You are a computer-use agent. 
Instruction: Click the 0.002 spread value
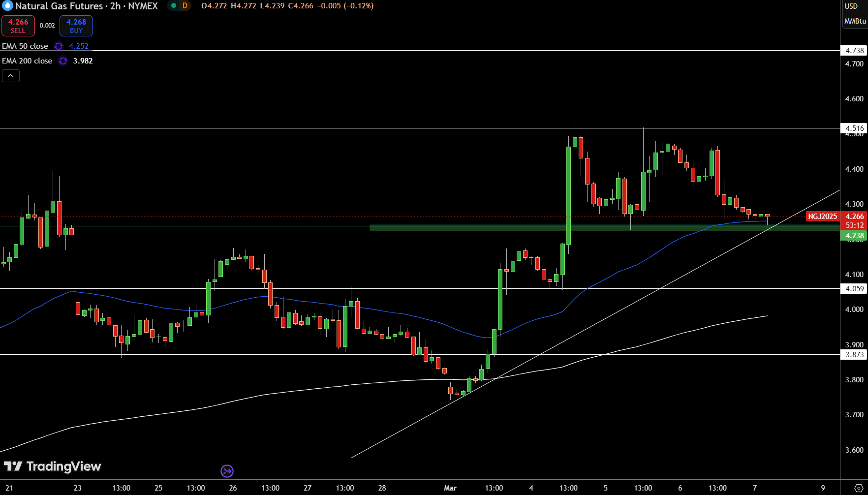coord(47,26)
